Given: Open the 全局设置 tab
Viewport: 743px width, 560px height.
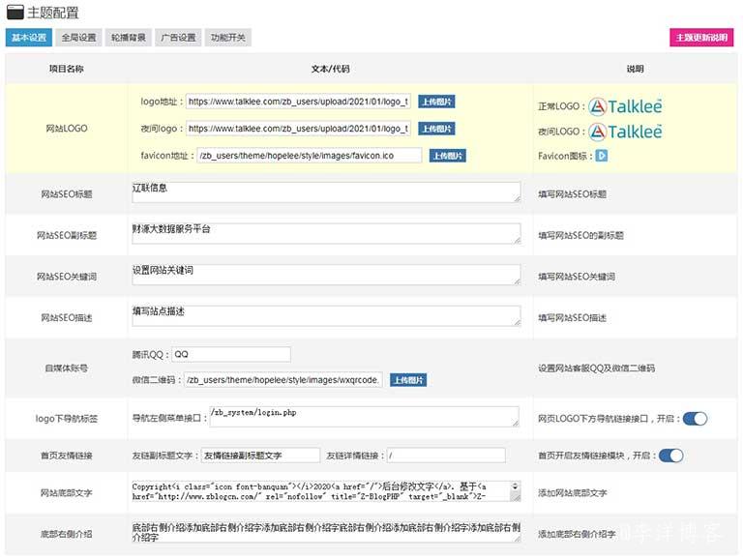Looking at the screenshot, I should coord(78,39).
